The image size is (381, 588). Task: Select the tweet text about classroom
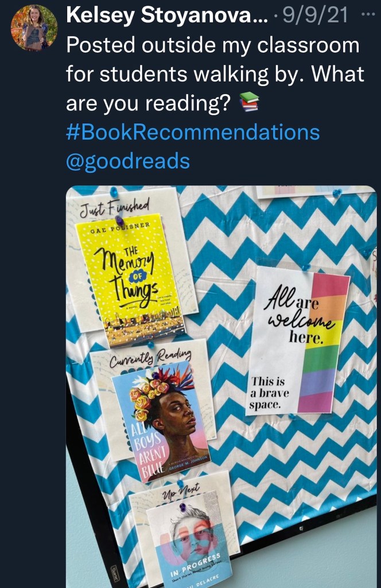[x=215, y=74]
